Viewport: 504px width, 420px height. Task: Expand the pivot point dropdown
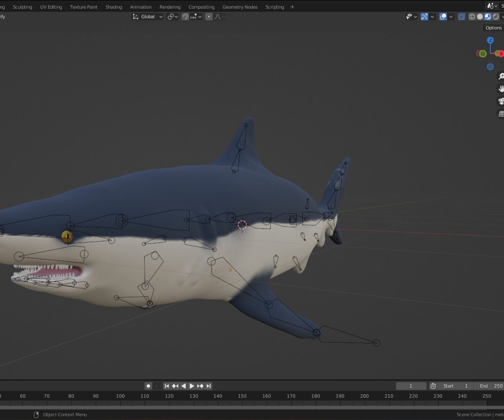172,16
